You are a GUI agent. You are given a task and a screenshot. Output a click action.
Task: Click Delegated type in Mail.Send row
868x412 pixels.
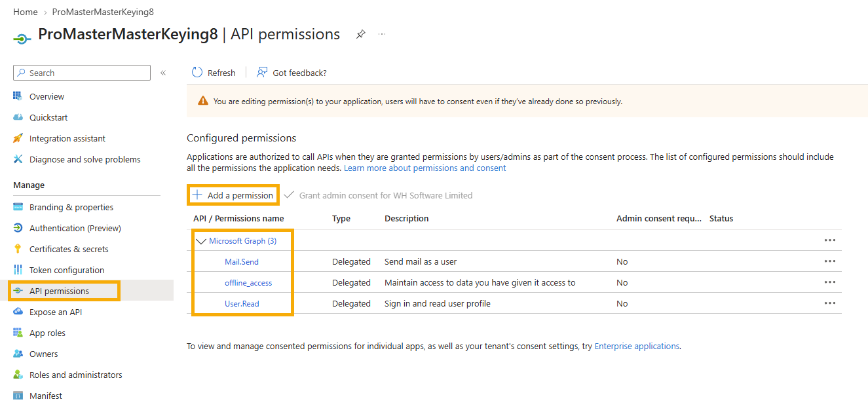[x=351, y=261]
